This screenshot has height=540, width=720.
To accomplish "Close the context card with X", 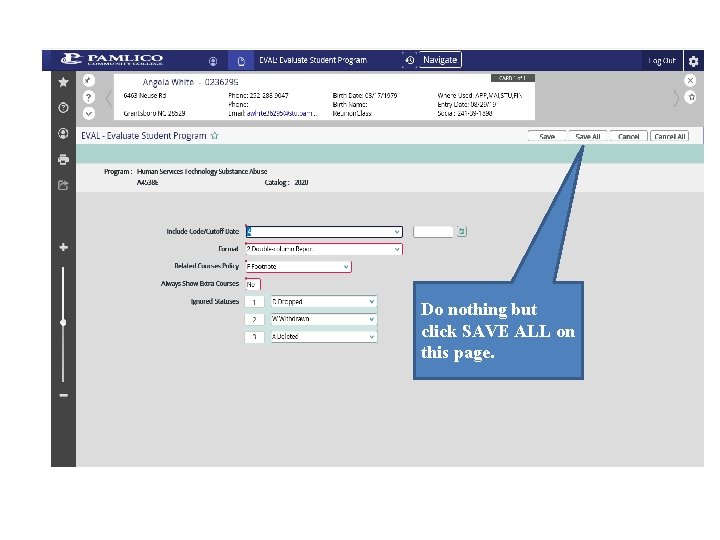I will click(690, 80).
